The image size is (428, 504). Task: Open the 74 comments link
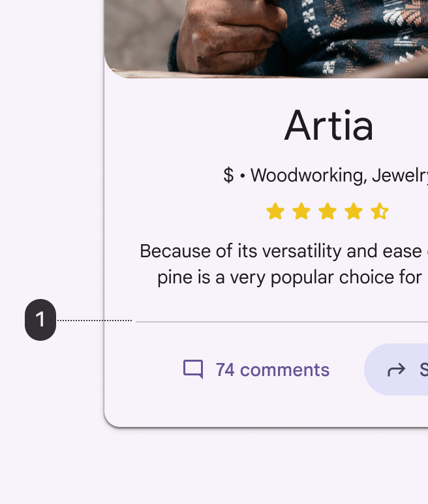(272, 370)
